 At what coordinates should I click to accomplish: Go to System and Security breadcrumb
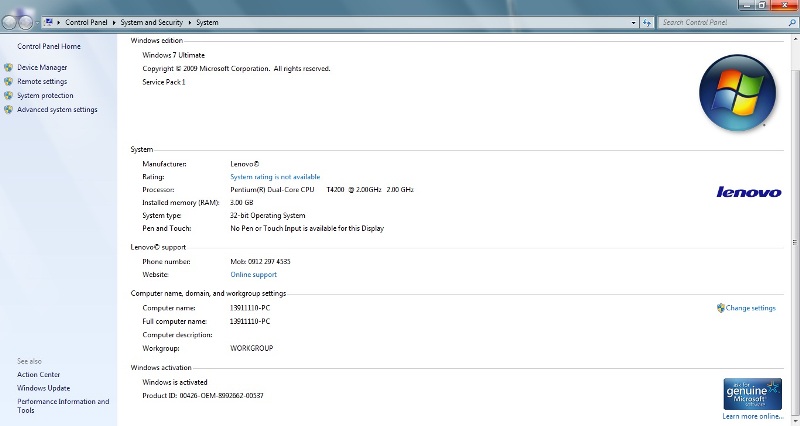pyautogui.click(x=152, y=22)
